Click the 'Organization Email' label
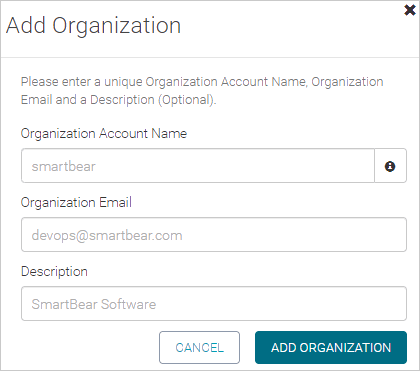The height and width of the screenshot is (371, 420). 76,202
